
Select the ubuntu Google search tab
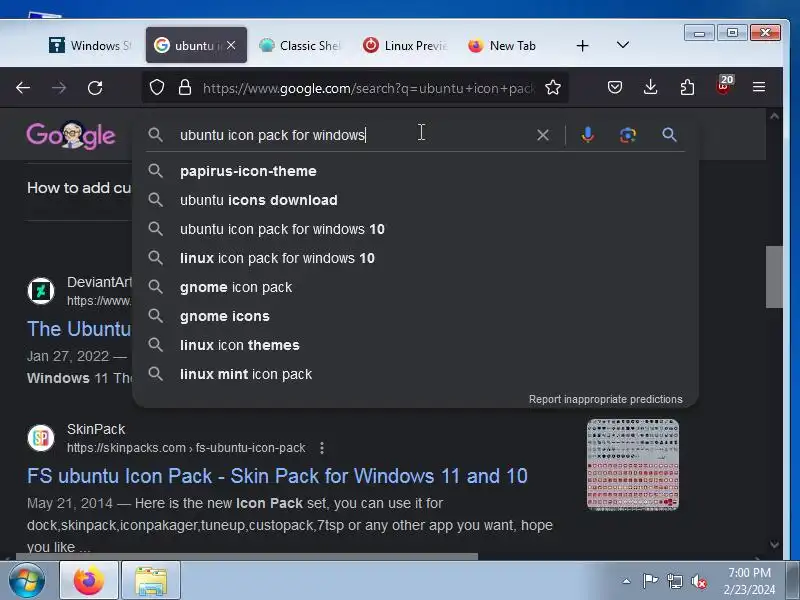[187, 45]
